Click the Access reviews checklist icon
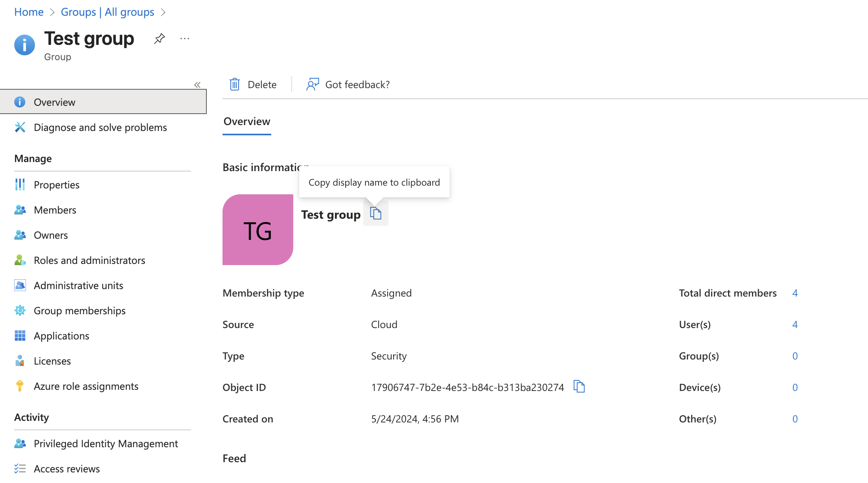Viewport: 868px width, 483px height. point(20,468)
